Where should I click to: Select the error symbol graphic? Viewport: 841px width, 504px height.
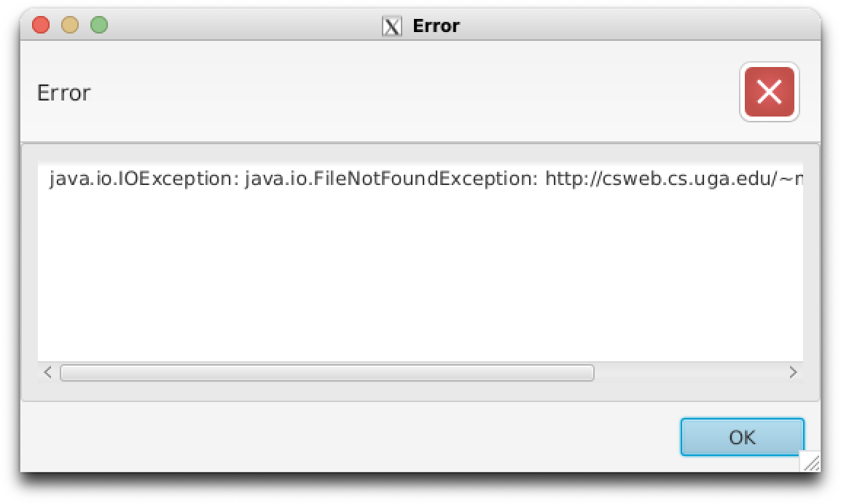coord(769,92)
